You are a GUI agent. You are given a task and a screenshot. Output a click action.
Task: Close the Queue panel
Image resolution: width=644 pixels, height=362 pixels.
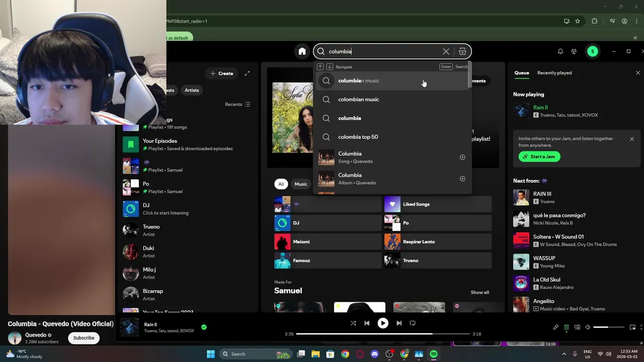(637, 73)
